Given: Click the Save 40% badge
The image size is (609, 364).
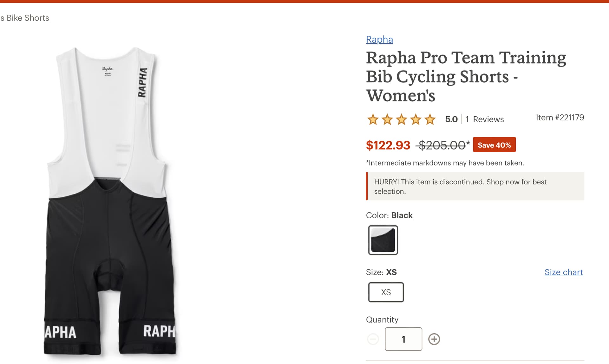Looking at the screenshot, I should click(x=494, y=145).
